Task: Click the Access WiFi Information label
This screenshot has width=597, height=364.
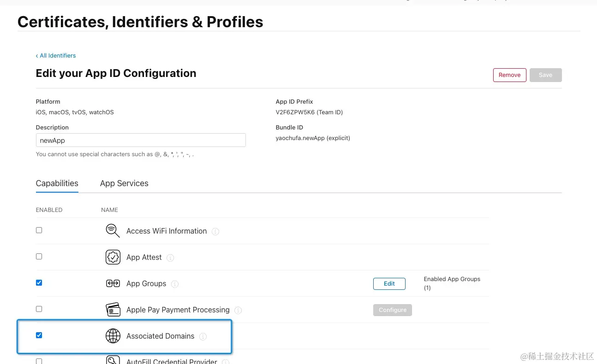Action: [167, 231]
